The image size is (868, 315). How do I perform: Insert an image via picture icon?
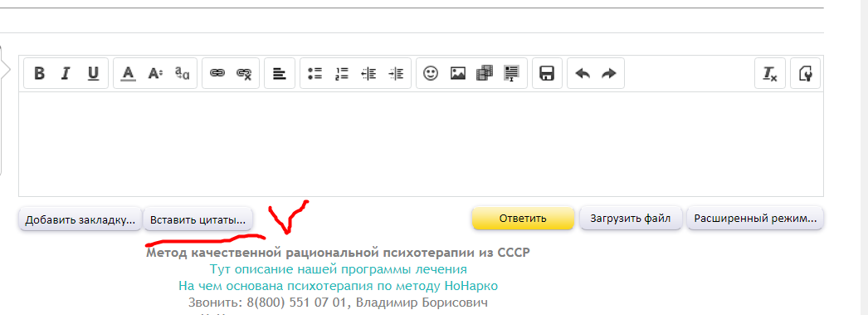tap(458, 73)
